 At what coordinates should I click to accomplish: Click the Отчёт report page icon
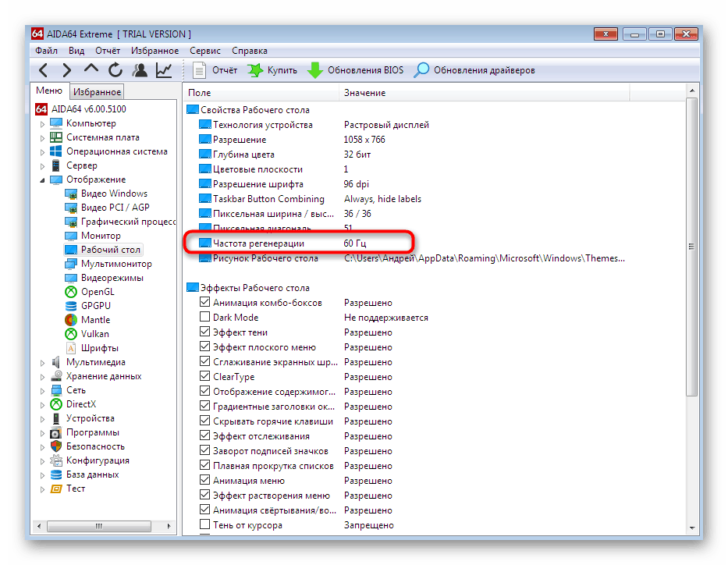pyautogui.click(x=199, y=70)
